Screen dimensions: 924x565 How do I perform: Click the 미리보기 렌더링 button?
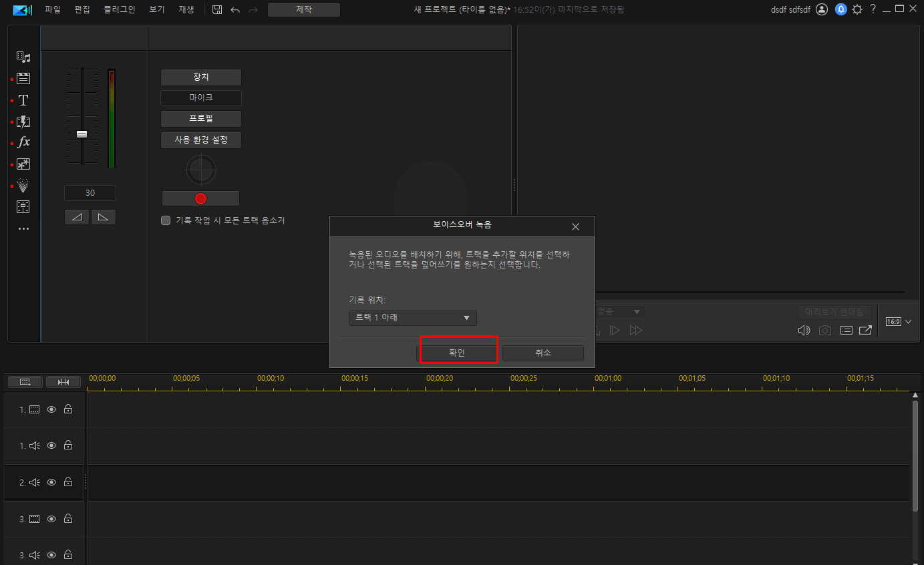coord(834,312)
